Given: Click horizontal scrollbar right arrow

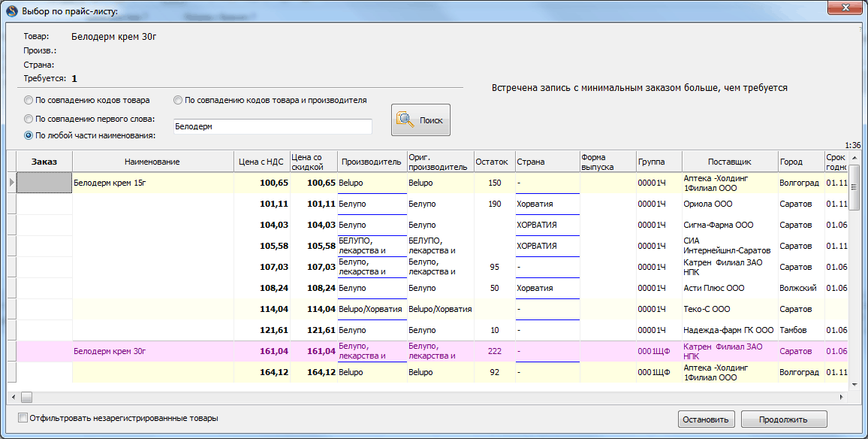Looking at the screenshot, I should pyautogui.click(x=842, y=397).
